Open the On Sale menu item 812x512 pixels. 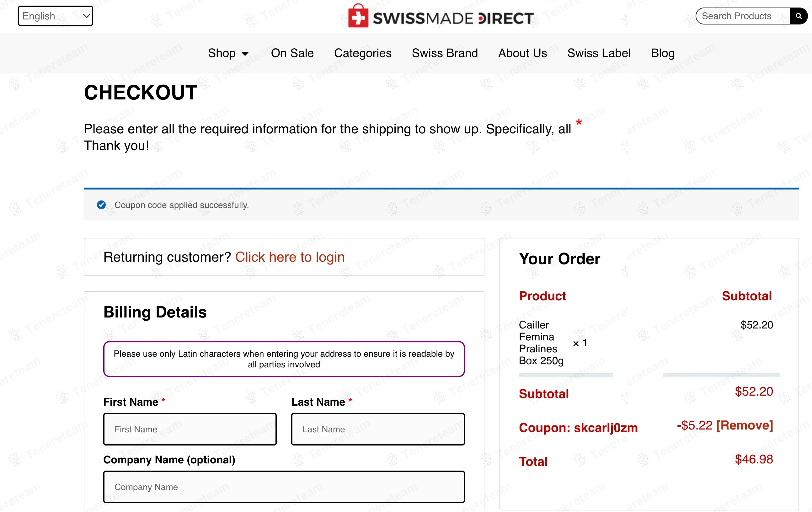click(x=292, y=53)
